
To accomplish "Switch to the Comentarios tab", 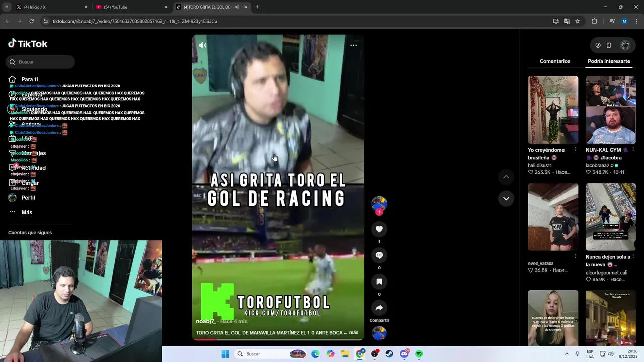I will 555,61.
